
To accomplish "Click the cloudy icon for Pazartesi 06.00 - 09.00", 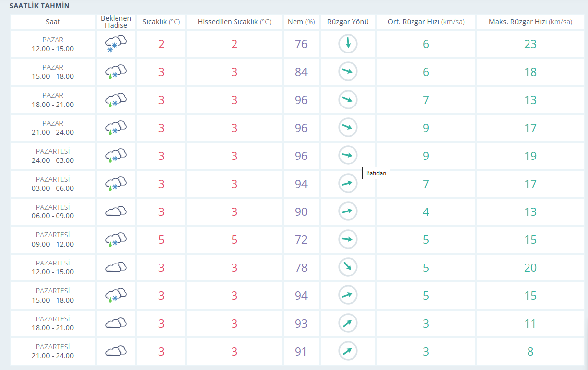I will [116, 211].
